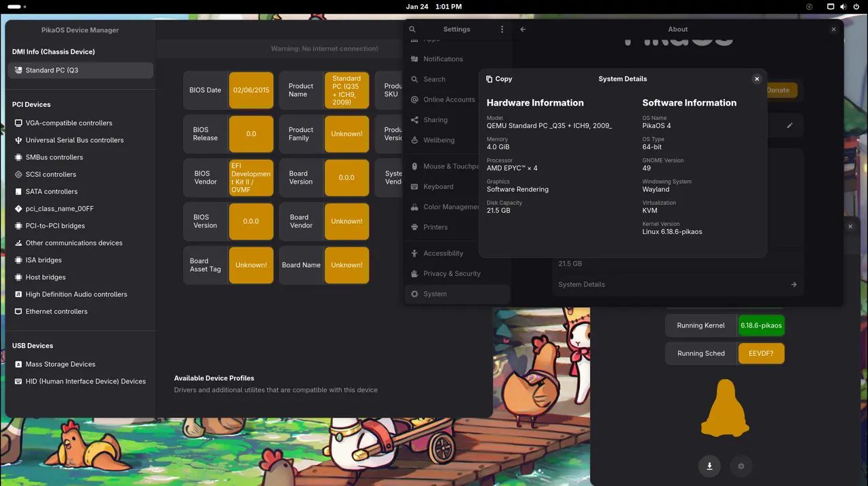Click the download icon under the penguin
Viewport: 868px width, 486px height.
tap(709, 466)
